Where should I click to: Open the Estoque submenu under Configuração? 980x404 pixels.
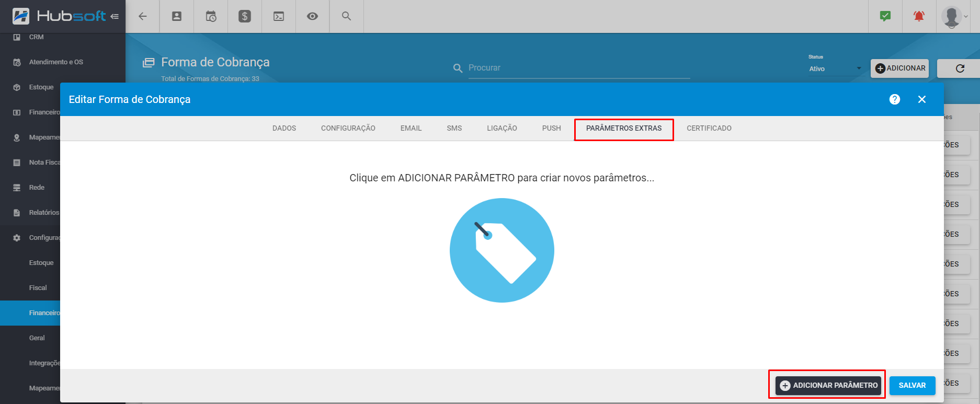41,263
